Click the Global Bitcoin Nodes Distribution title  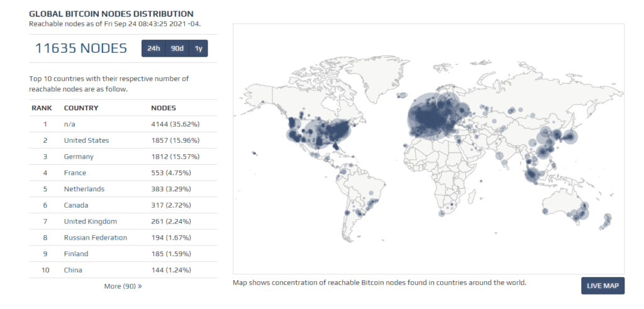click(111, 14)
